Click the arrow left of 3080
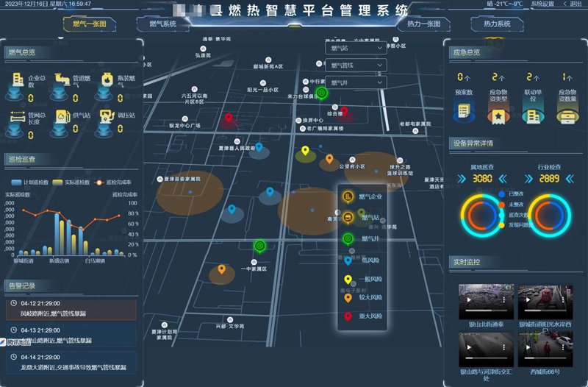 tap(462, 178)
